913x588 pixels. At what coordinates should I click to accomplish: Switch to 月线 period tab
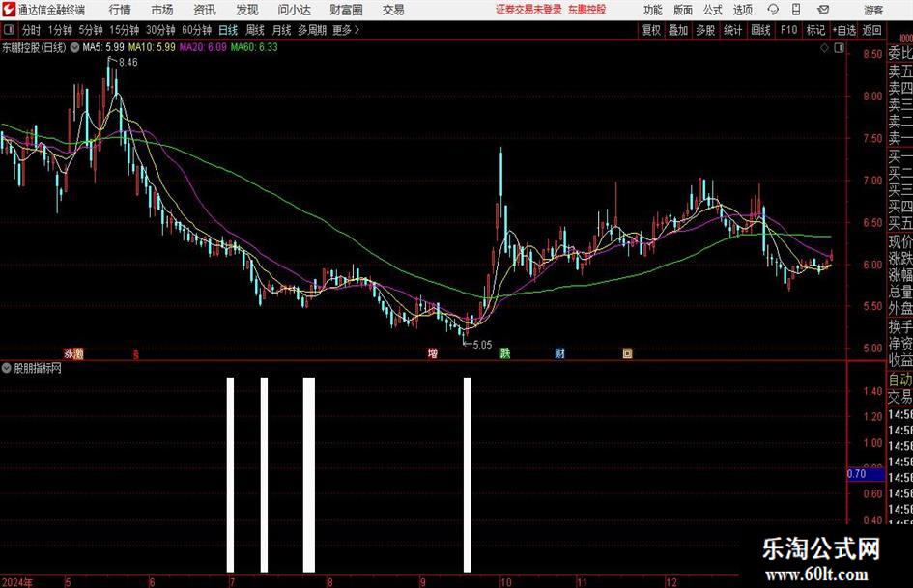282,30
